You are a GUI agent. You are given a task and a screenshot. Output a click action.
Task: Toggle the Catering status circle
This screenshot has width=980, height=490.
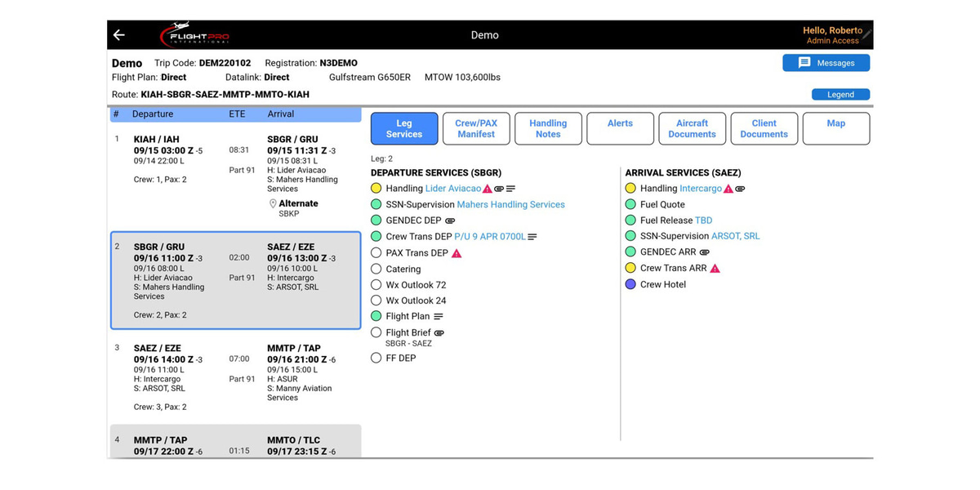pyautogui.click(x=376, y=268)
